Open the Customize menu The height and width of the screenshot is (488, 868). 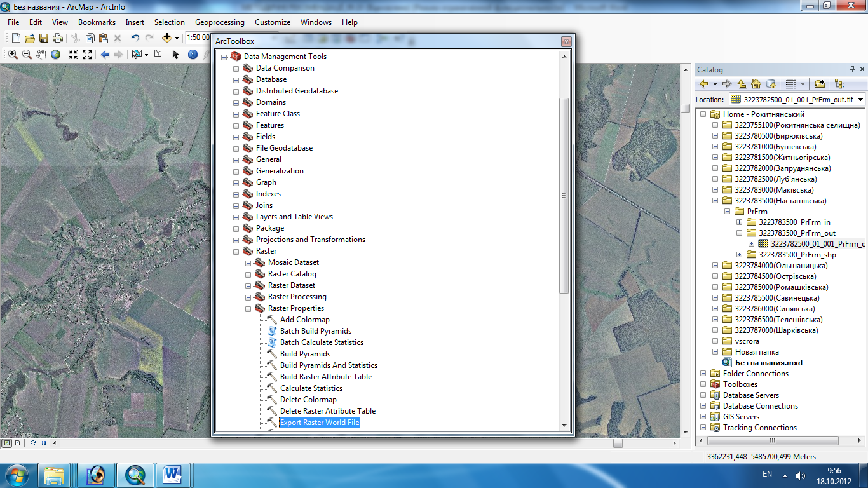[x=273, y=22]
